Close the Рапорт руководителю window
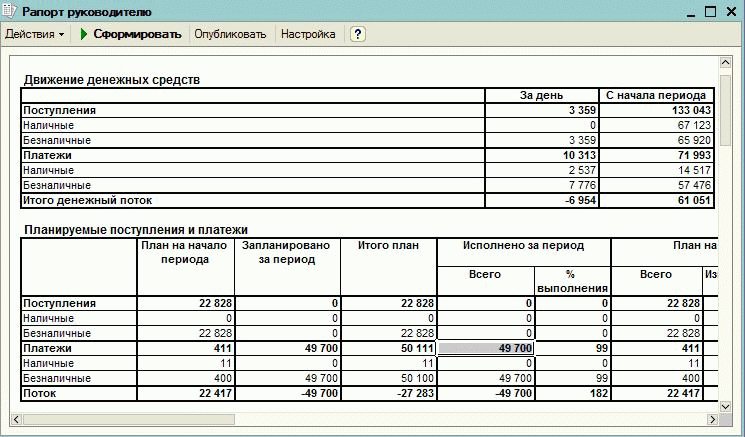Viewport: 745px width, 437px height. click(x=732, y=12)
